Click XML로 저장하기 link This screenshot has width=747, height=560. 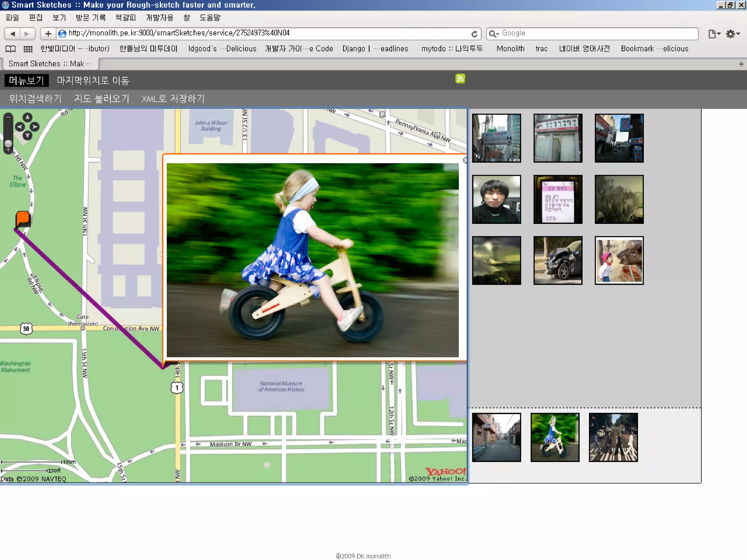tap(173, 99)
